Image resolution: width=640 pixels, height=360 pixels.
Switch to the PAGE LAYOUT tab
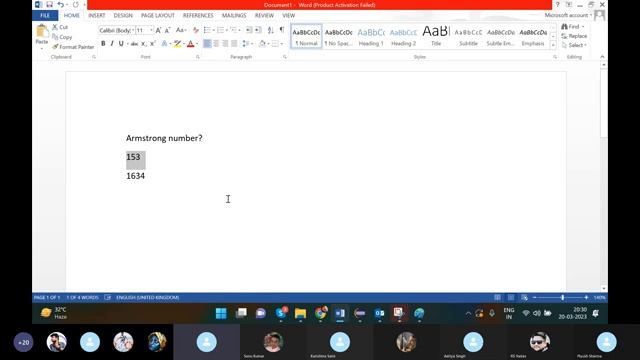click(x=158, y=16)
